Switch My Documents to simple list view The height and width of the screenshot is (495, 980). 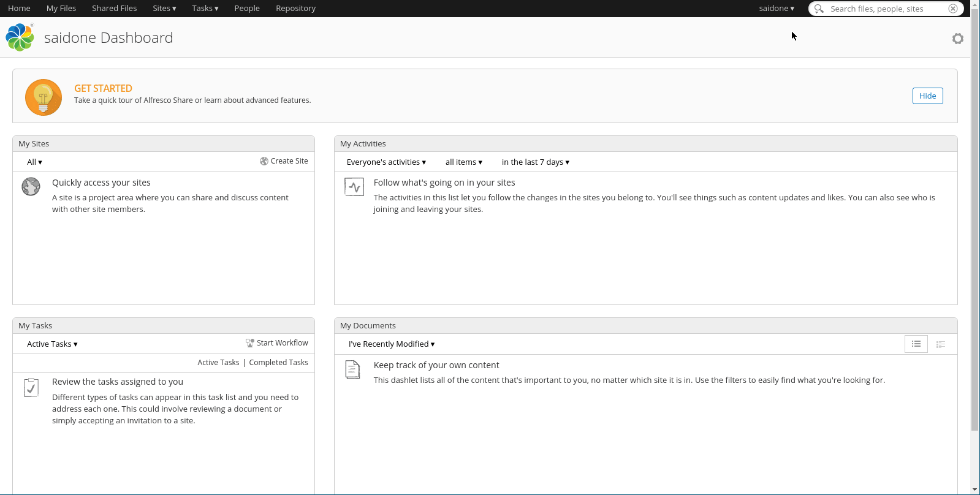coord(916,344)
